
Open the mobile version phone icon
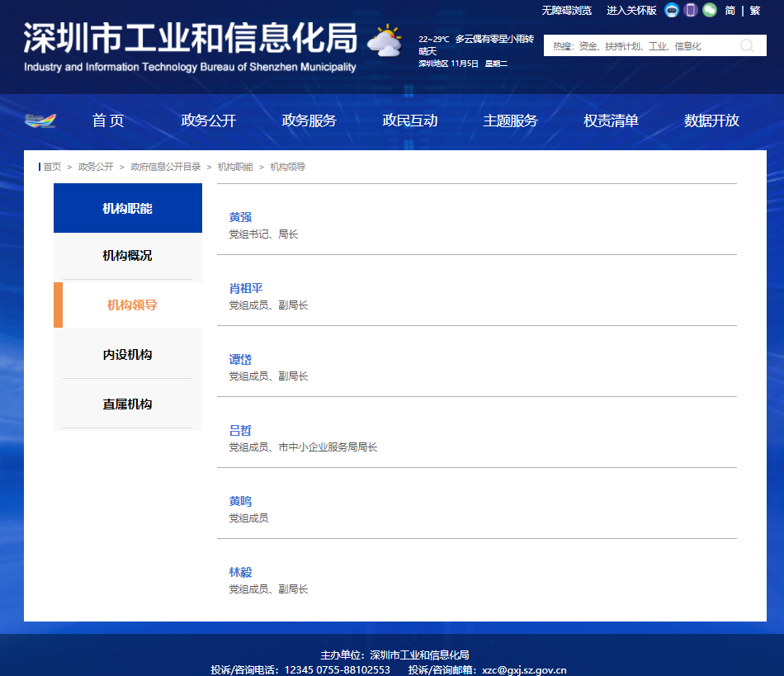691,11
